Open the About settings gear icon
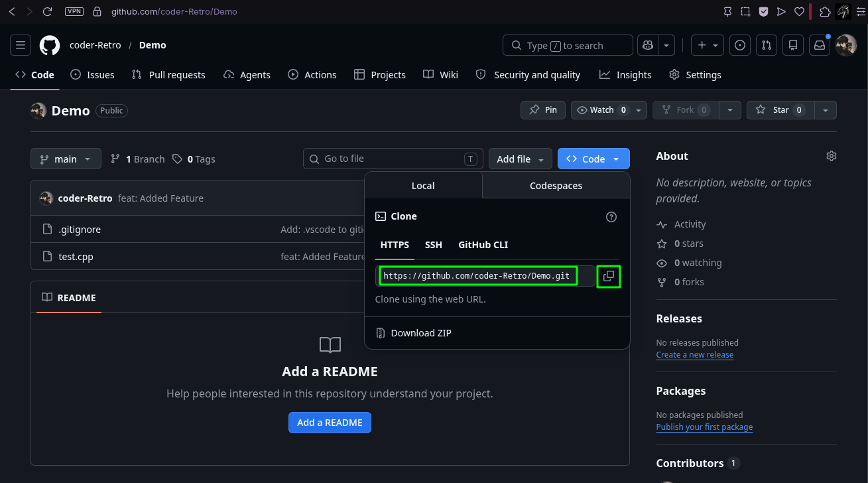 point(832,156)
